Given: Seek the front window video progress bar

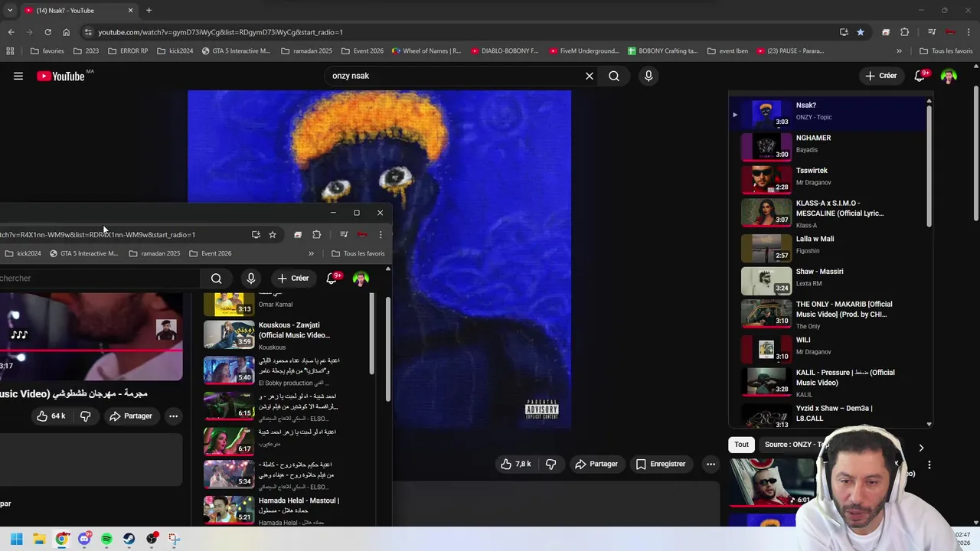Looking at the screenshot, I should pos(91,350).
